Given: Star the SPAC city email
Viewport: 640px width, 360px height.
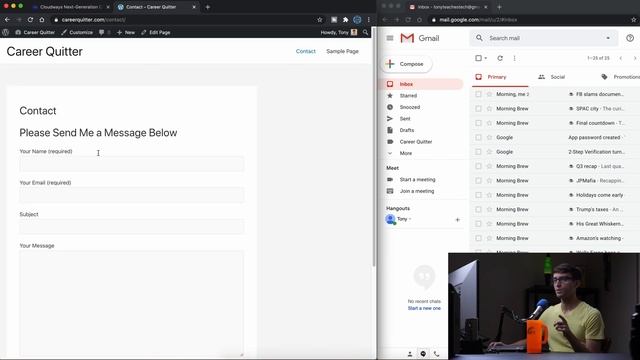Looking at the screenshot, I should [x=489, y=109].
